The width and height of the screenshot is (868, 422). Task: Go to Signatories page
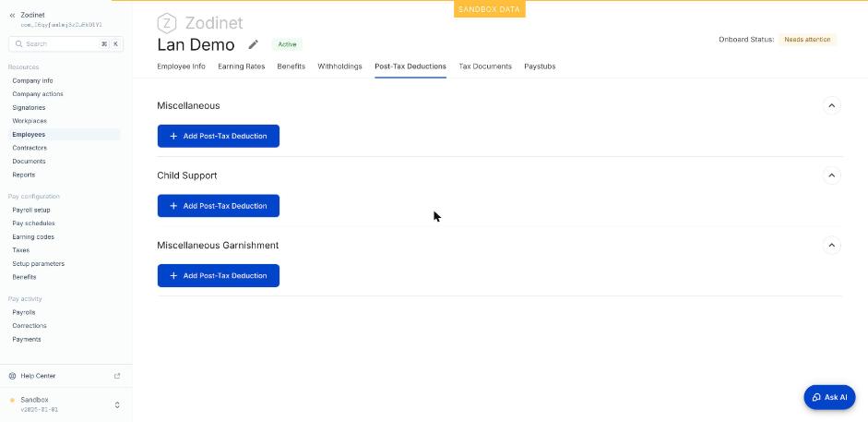point(29,107)
